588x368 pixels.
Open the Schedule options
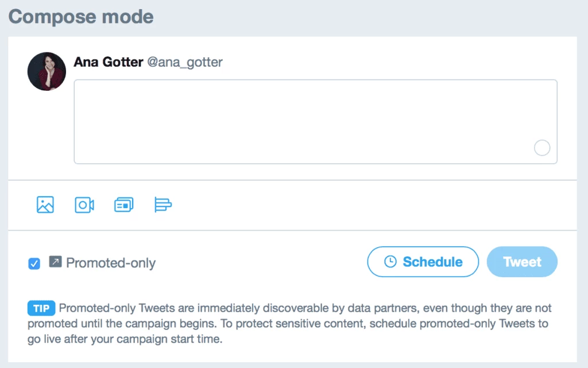[x=423, y=262]
